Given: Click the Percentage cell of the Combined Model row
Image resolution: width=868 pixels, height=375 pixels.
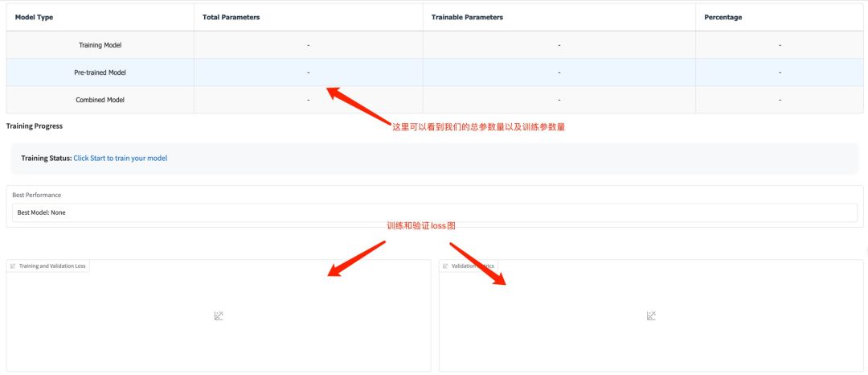Looking at the screenshot, I should tap(780, 100).
